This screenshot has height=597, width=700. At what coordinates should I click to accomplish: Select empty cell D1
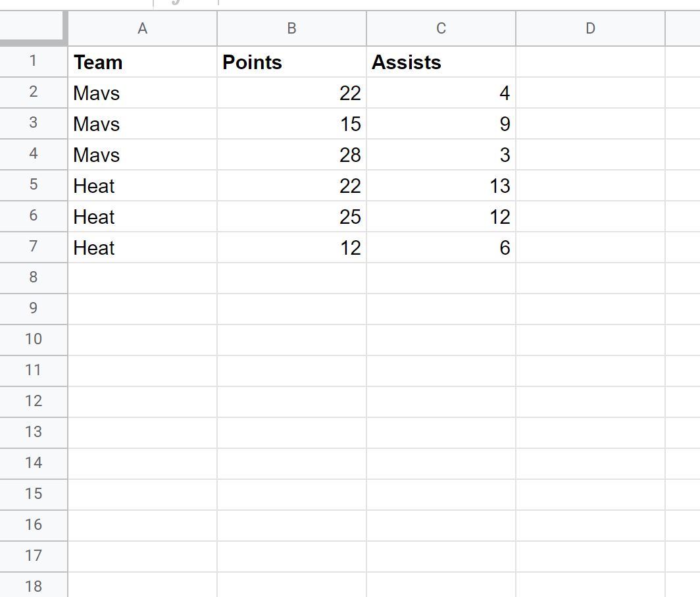590,62
